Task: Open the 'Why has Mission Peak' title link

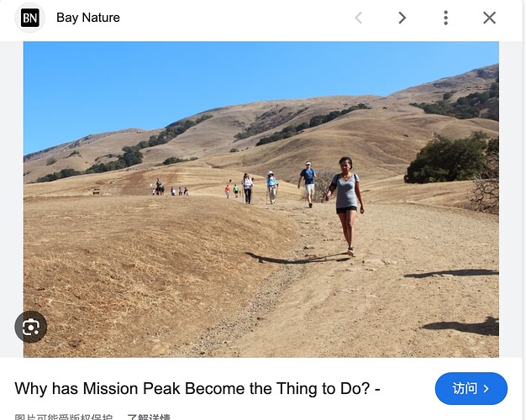Action: point(197,388)
